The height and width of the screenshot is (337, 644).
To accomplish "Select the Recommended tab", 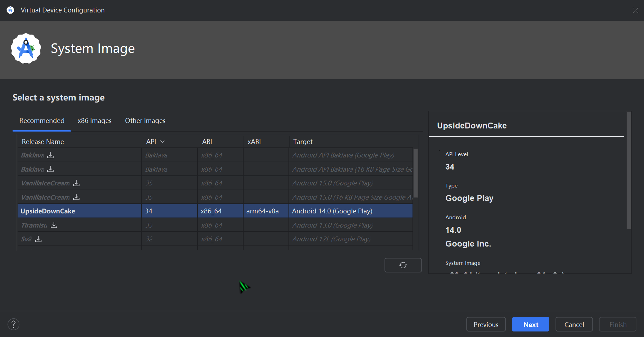I will (x=42, y=121).
